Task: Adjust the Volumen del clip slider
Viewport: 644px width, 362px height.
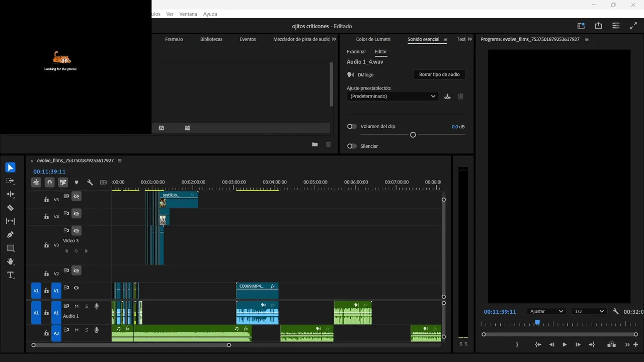Action: tap(413, 135)
